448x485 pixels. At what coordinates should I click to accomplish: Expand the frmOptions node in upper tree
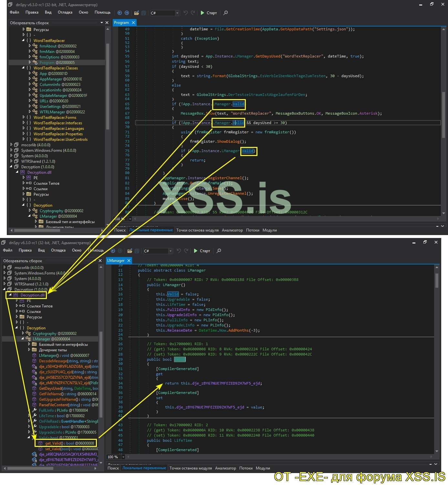point(29,57)
